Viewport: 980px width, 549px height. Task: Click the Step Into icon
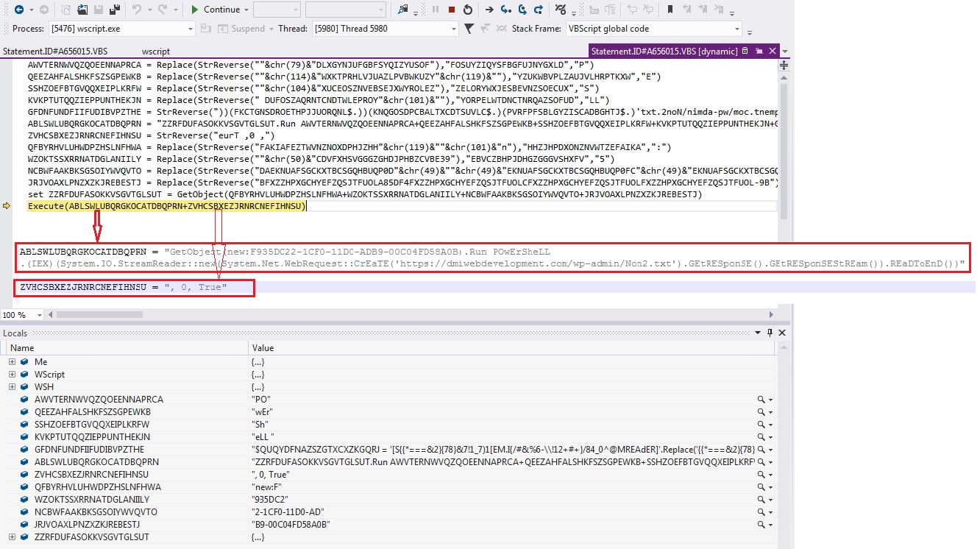point(505,10)
